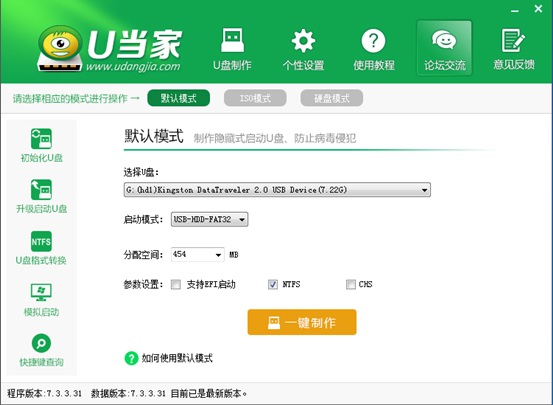Close the U当家 window

(538, 8)
